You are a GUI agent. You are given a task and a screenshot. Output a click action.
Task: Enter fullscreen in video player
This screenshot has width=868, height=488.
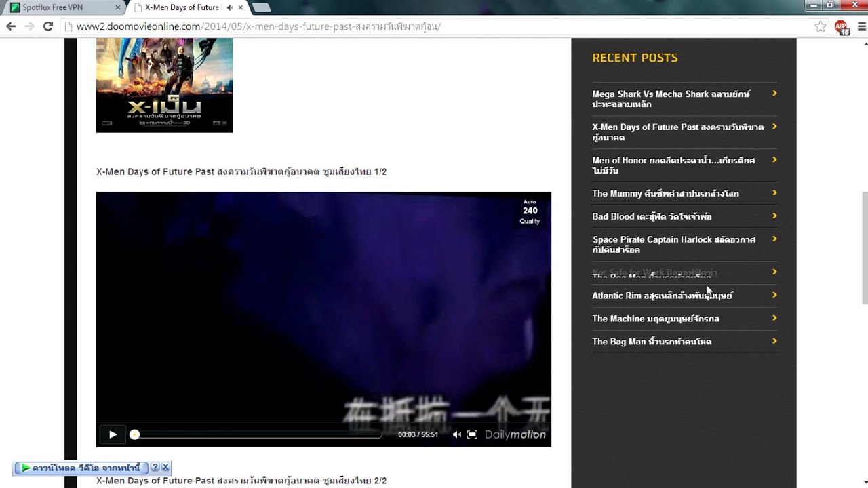(473, 434)
